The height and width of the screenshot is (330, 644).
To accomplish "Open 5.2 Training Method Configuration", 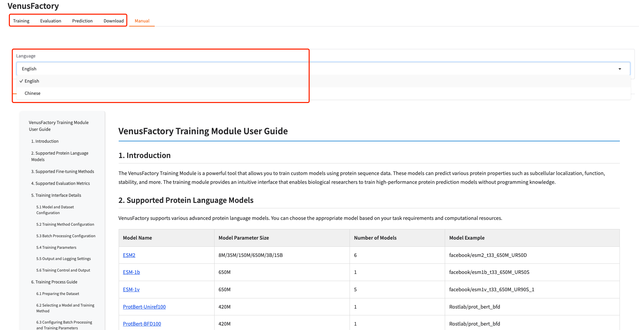I will coord(65,225).
